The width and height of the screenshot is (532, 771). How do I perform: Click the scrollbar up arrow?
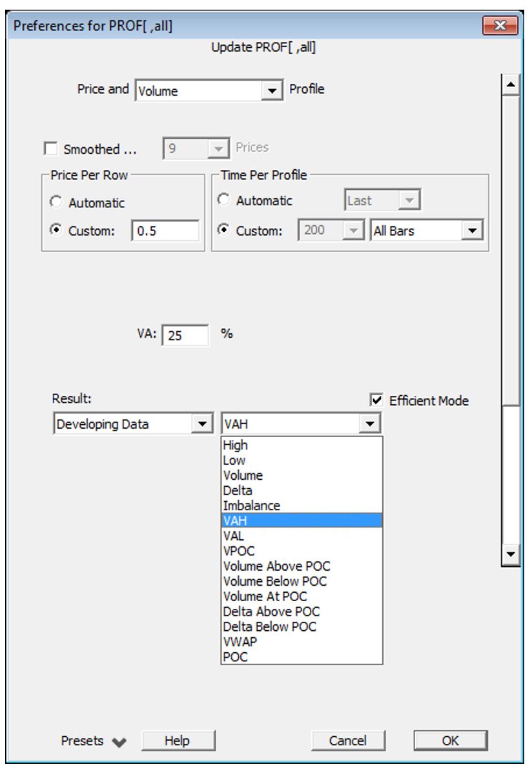[511, 85]
